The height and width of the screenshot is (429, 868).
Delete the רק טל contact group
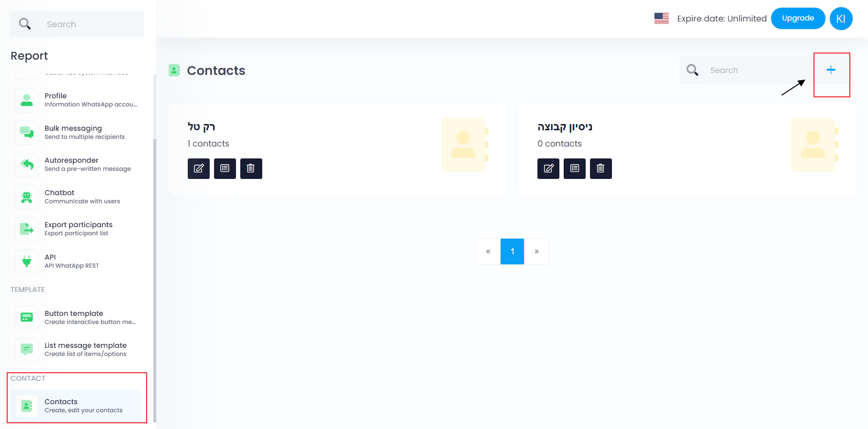click(x=251, y=168)
